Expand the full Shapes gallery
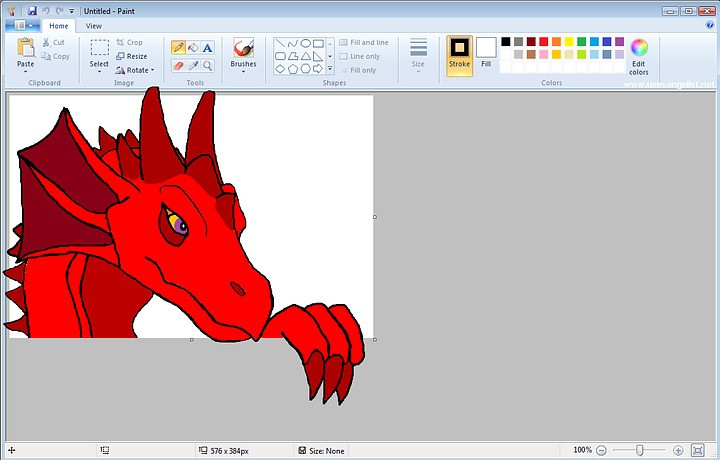Image resolution: width=720 pixels, height=460 pixels. pyautogui.click(x=330, y=69)
